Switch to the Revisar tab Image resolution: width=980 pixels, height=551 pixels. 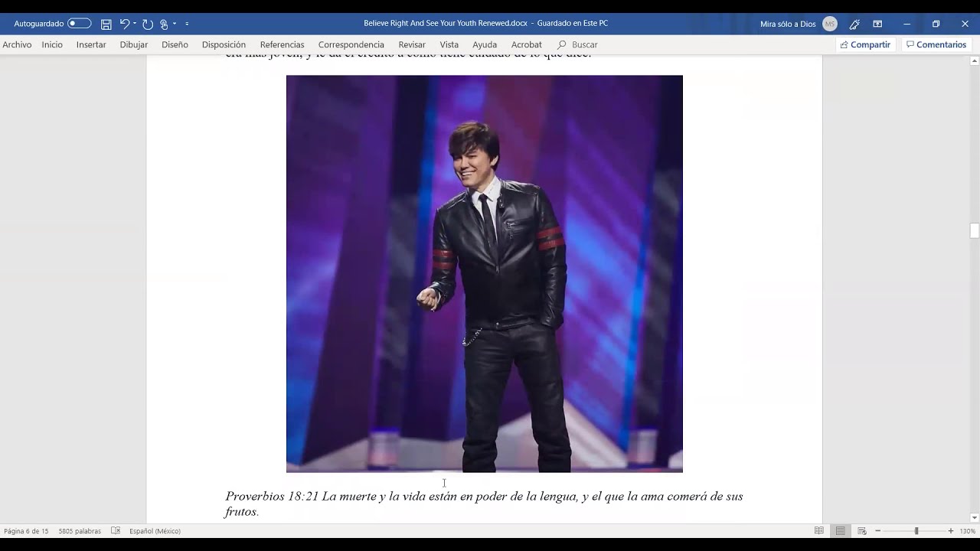(412, 44)
